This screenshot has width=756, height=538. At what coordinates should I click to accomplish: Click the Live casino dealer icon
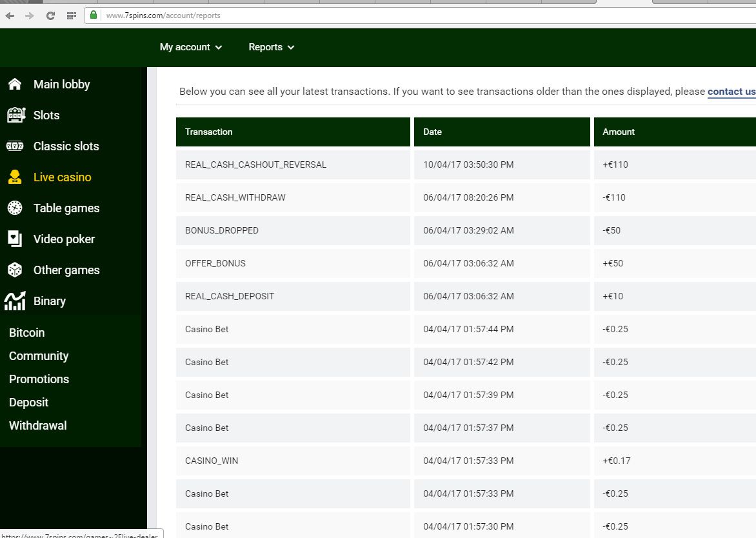coord(15,177)
